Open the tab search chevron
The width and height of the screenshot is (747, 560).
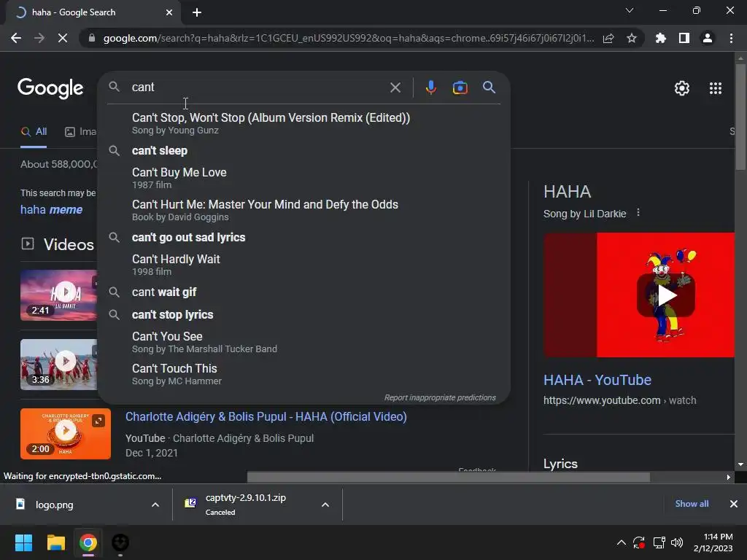tap(630, 10)
